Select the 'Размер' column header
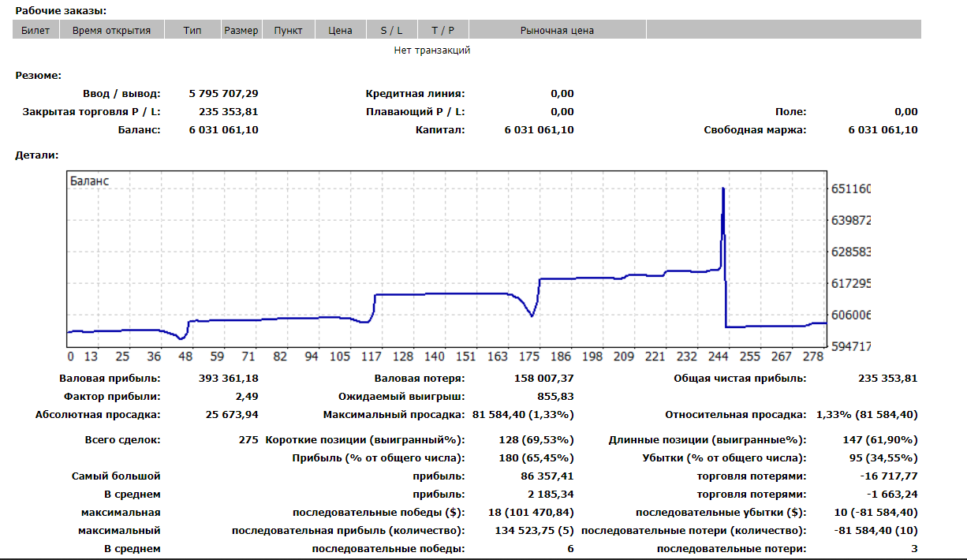Screen dimensions: 967x560 click(241, 31)
